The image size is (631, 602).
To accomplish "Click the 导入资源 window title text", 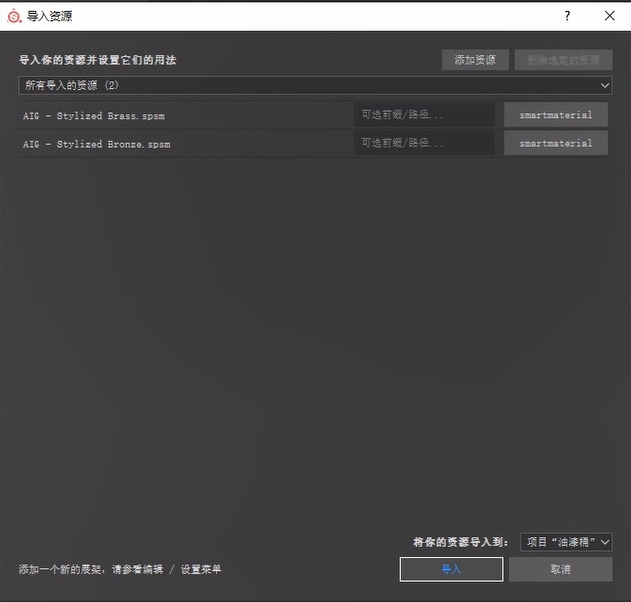I will (49, 16).
